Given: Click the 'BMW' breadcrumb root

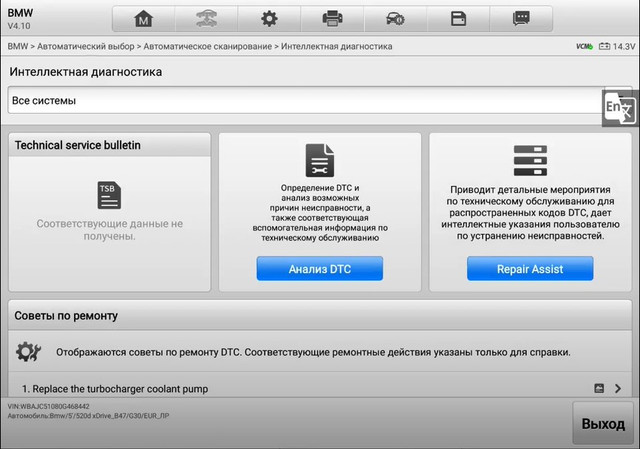Looking at the screenshot, I should pos(17,47).
